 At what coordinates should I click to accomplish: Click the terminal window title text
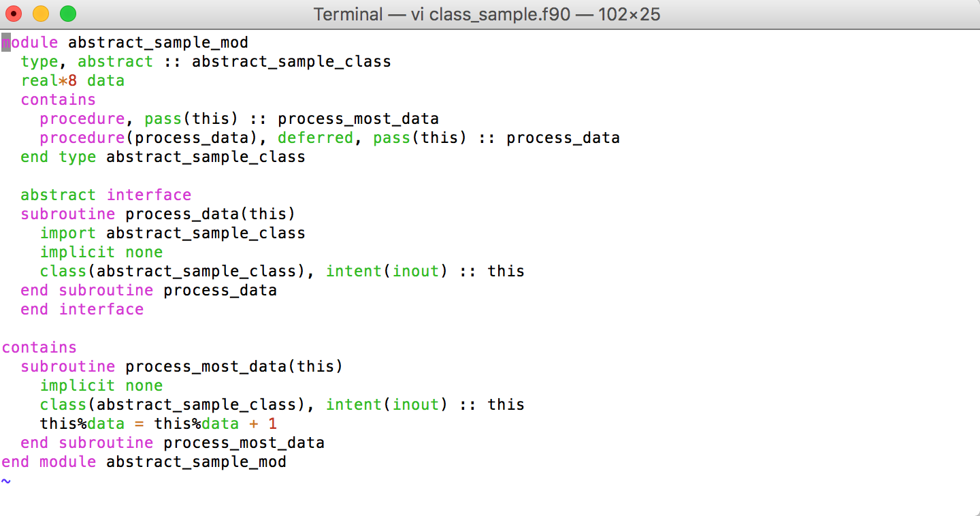point(487,14)
